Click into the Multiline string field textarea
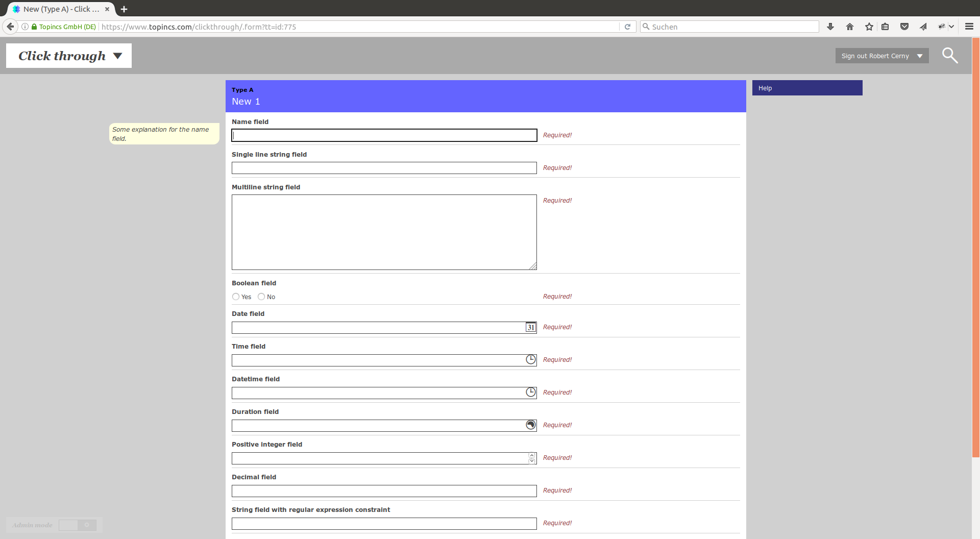The height and width of the screenshot is (539, 980). (384, 232)
